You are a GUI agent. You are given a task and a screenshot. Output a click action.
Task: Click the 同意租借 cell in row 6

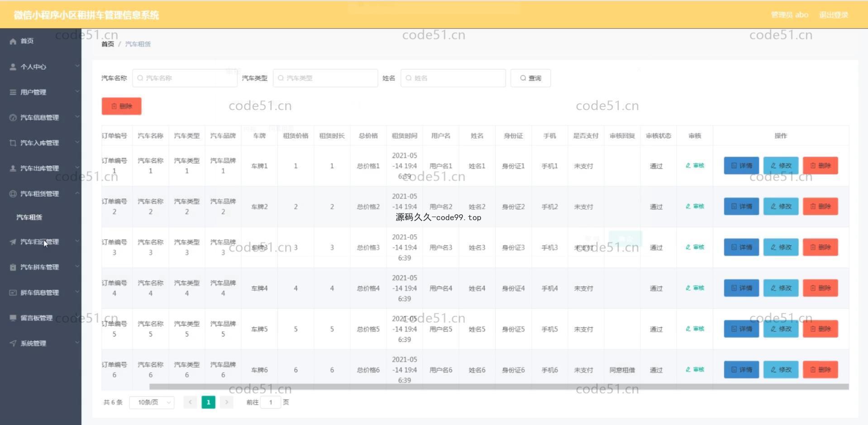tap(622, 370)
